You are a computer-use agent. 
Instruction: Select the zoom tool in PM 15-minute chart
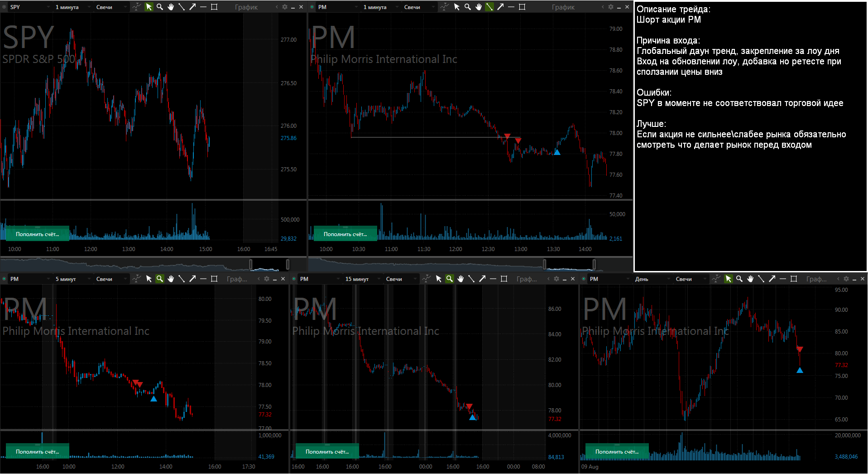[x=449, y=279]
